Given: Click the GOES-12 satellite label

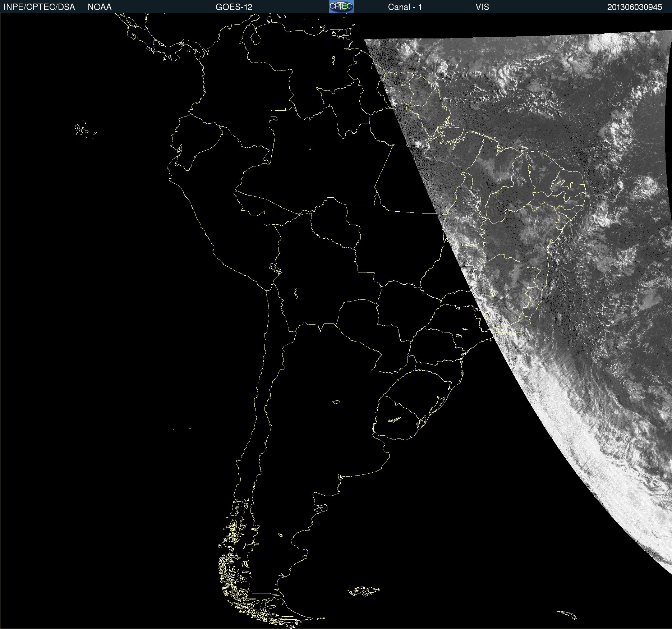Looking at the screenshot, I should point(234,7).
